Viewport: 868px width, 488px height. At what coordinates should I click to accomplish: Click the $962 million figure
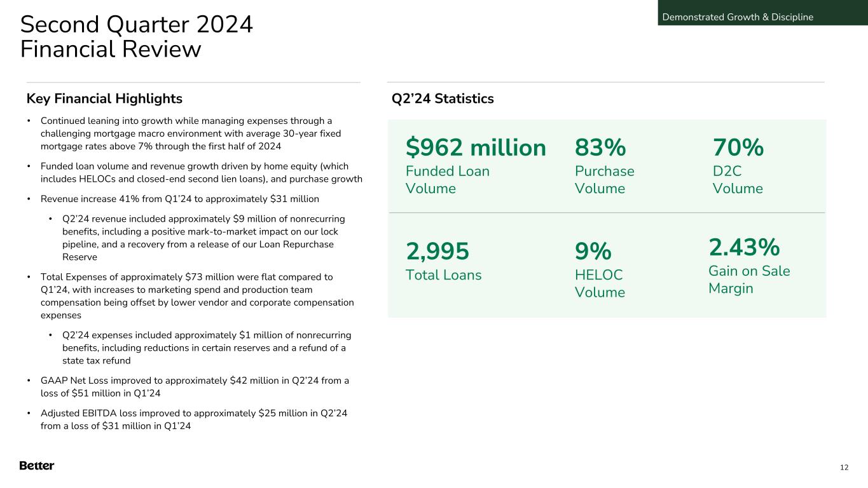pyautogui.click(x=476, y=148)
